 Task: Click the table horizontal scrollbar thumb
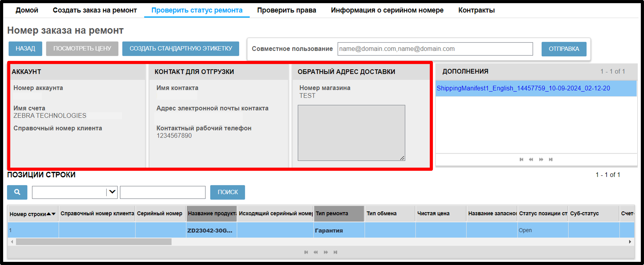point(94,242)
